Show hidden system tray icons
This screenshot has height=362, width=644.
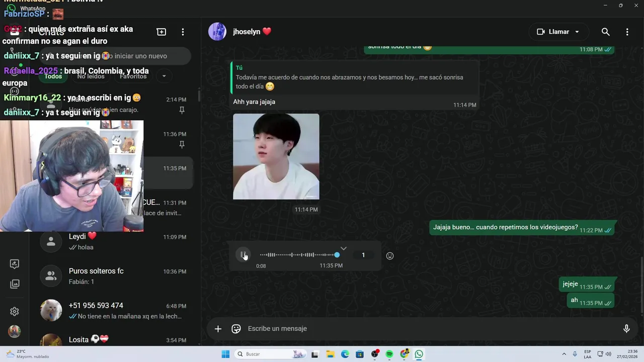tap(564, 354)
